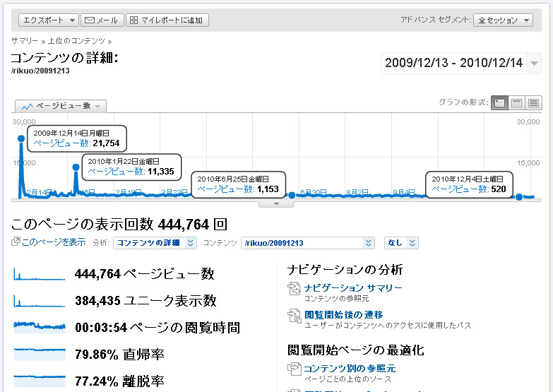The image size is (553, 392).
Task: Expand the graph collapse handle below chart
Action: 276,204
